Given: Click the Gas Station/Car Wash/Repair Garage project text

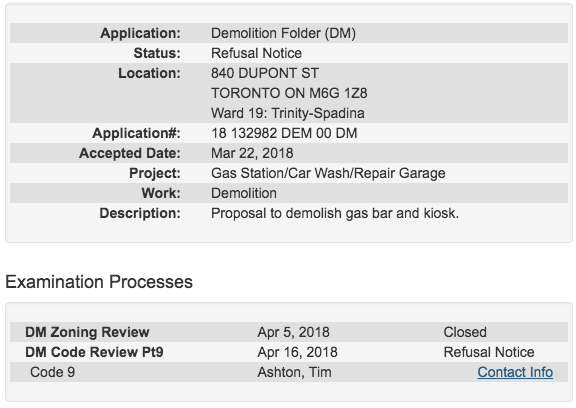Looking at the screenshot, I should click(x=328, y=173).
